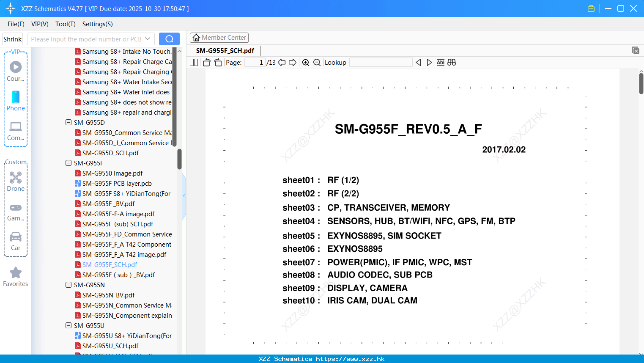The image size is (644, 363).
Task: Close the document tab icon at right
Action: [x=636, y=50]
